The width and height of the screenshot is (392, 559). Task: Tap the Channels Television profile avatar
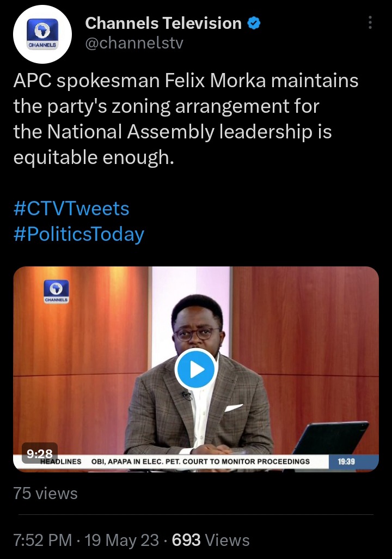click(42, 34)
